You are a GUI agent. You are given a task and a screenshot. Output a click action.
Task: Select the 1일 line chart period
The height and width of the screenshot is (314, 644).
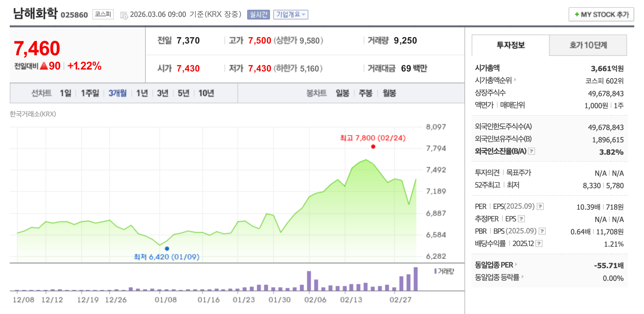tap(65, 93)
